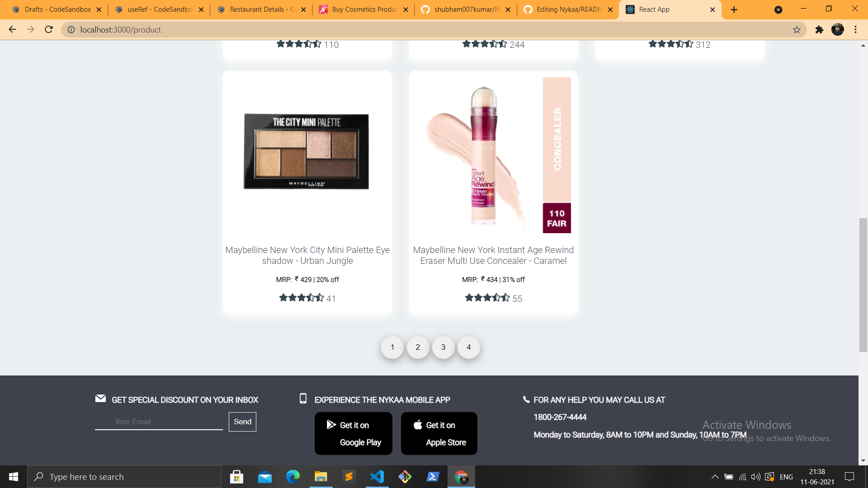
Task: Click the Chrome profile avatar
Action: point(839,30)
